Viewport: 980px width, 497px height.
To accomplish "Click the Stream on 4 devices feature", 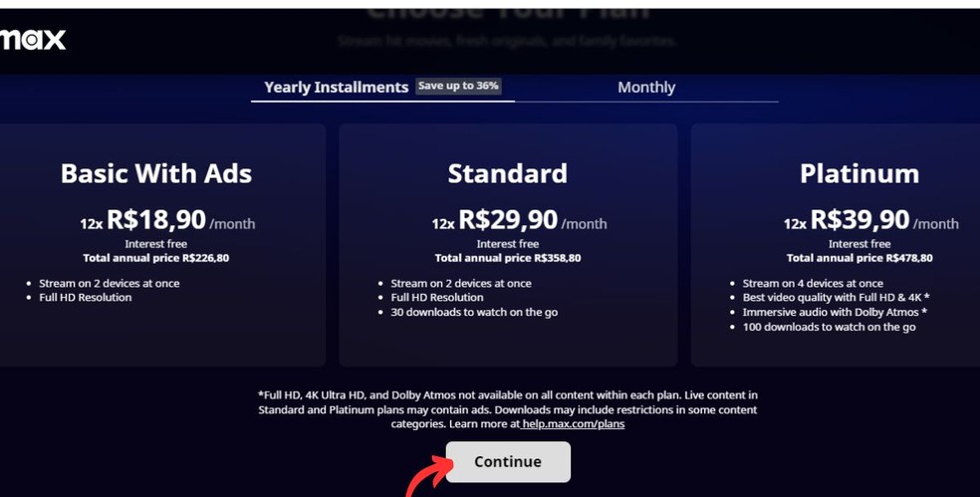I will [813, 284].
